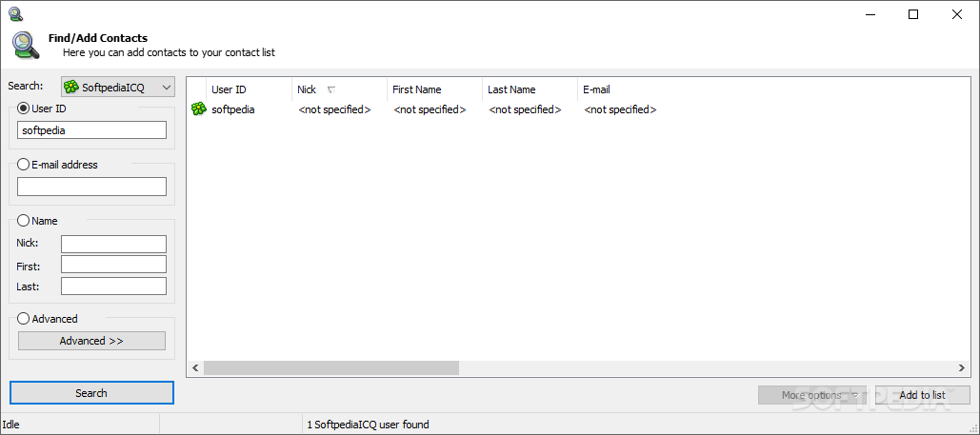Click the ICQ flower icon beside softpedia result

[x=199, y=109]
